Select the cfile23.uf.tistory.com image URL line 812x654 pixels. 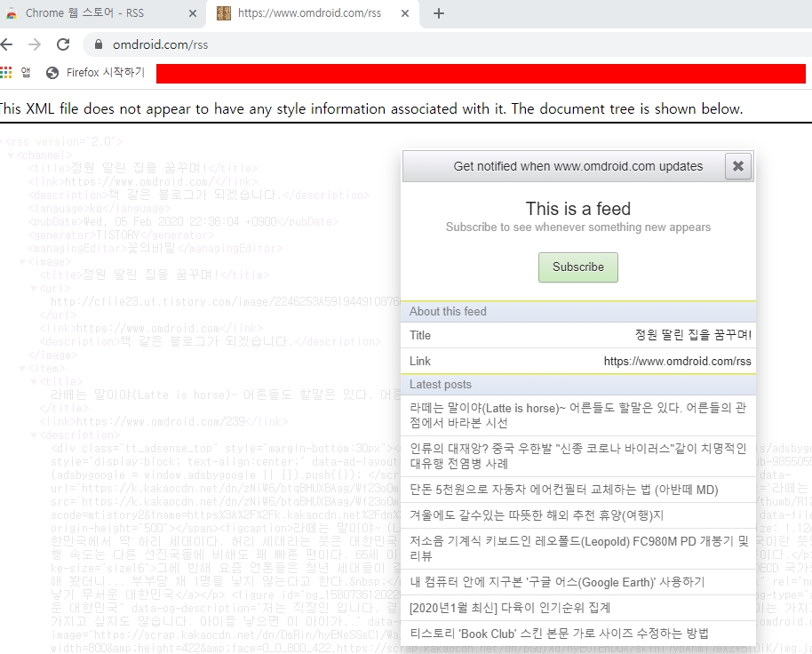click(x=226, y=302)
